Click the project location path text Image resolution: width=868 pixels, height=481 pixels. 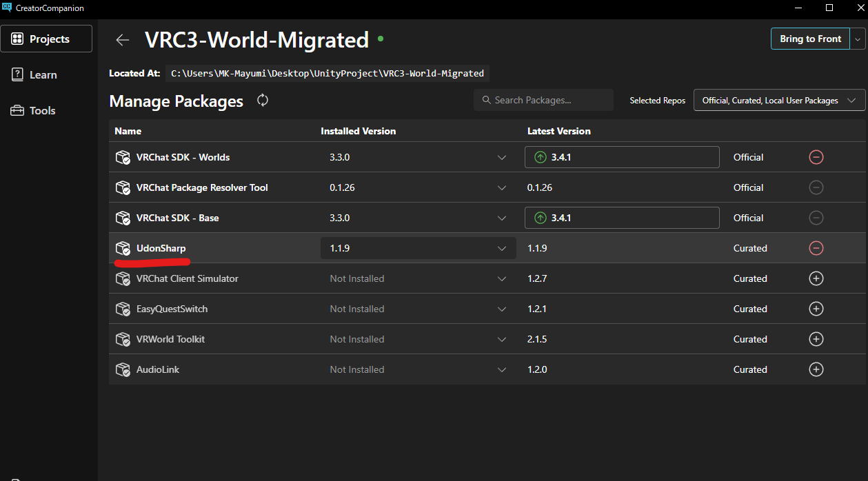click(327, 73)
